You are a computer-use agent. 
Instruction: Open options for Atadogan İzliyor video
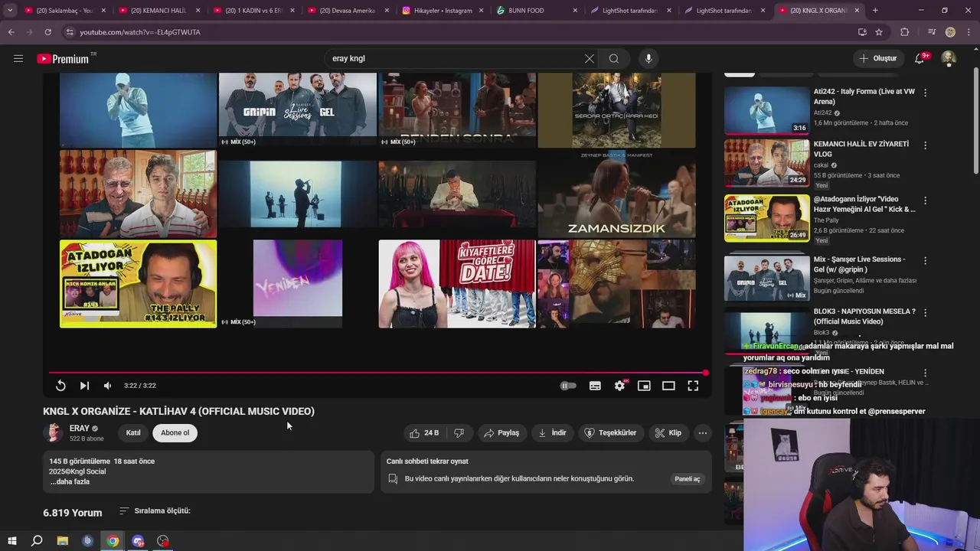(x=925, y=201)
